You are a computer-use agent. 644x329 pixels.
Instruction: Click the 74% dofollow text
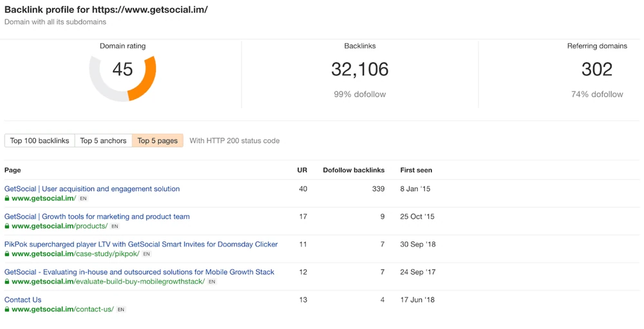pos(597,95)
